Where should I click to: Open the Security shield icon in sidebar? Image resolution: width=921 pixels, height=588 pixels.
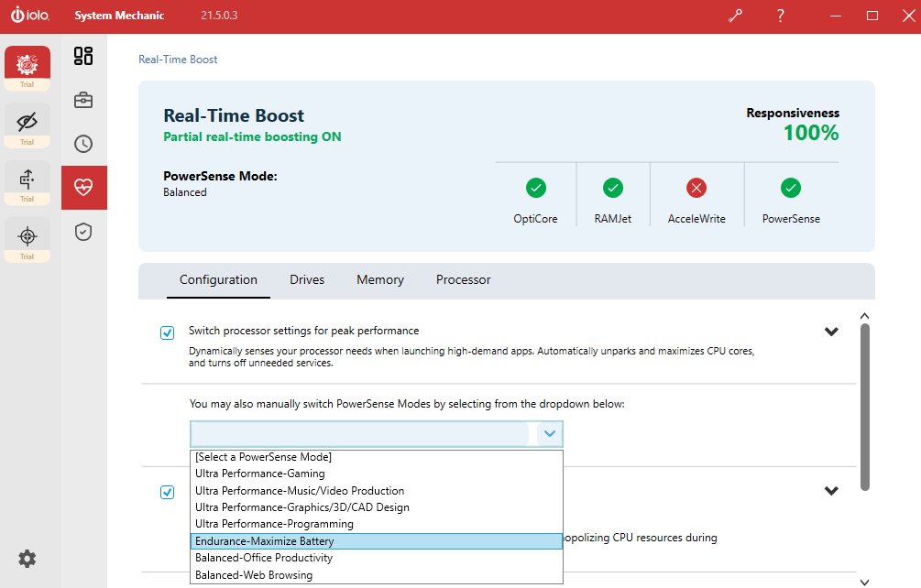click(83, 232)
